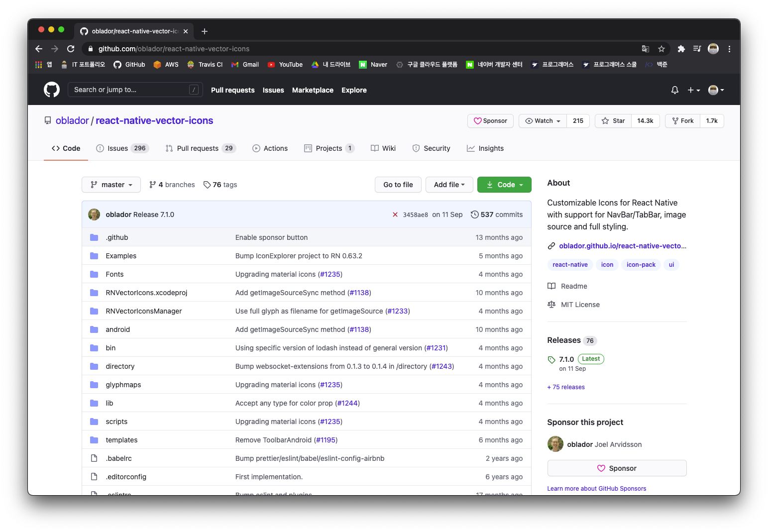Open the oblador owner link
The width and height of the screenshot is (768, 532).
(72, 120)
